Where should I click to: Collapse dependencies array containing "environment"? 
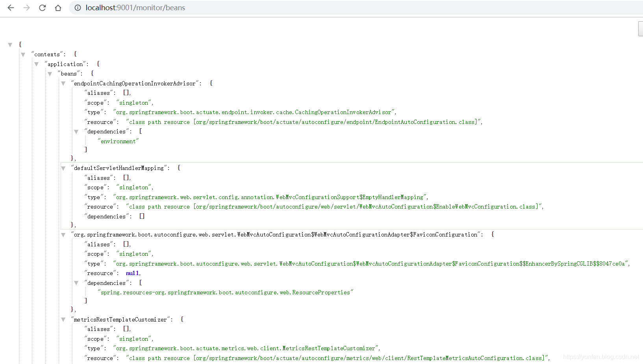(76, 132)
